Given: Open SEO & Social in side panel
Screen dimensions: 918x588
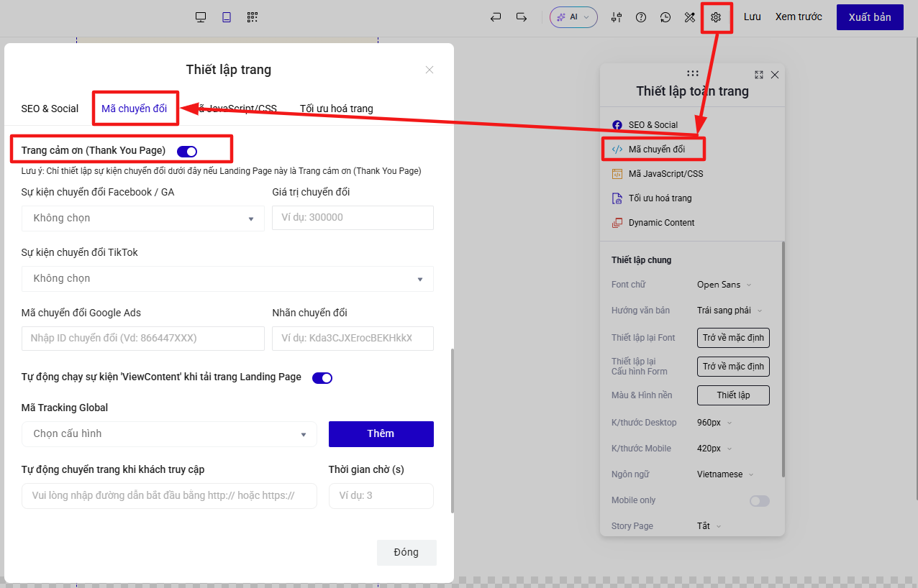Looking at the screenshot, I should [x=653, y=125].
